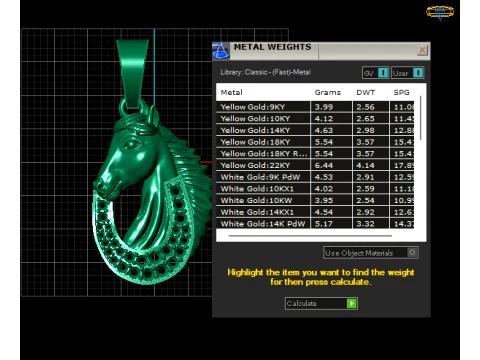Click the Metal Weights flask icon
The width and height of the screenshot is (480, 360).
[220, 51]
